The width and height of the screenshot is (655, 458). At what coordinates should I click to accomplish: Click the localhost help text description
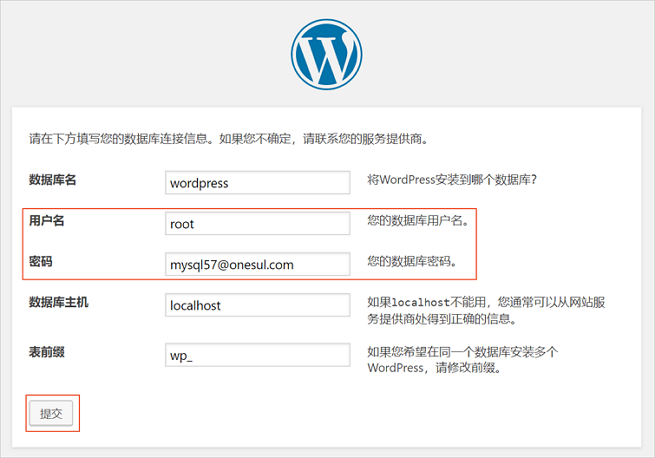pos(486,310)
